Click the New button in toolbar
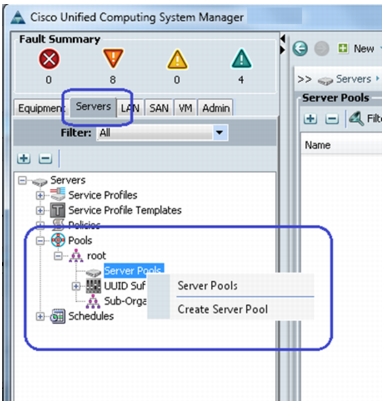This screenshot has height=416, width=385. pos(357,49)
